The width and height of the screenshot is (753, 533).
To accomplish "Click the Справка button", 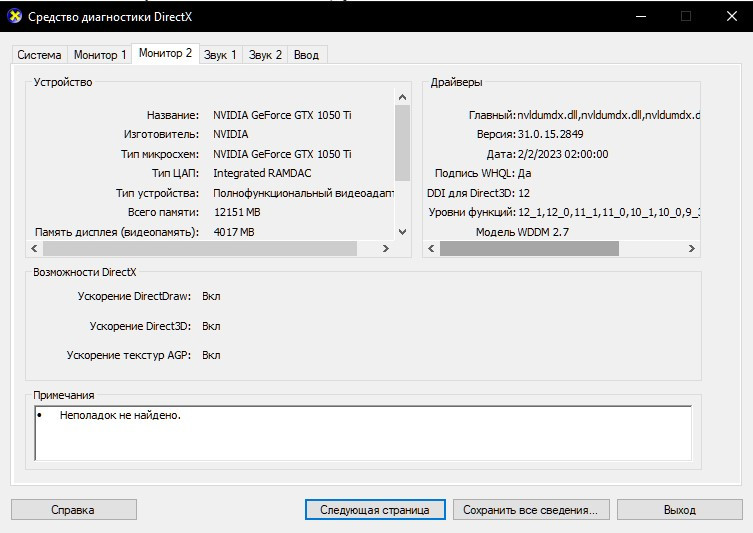I will coord(72,510).
